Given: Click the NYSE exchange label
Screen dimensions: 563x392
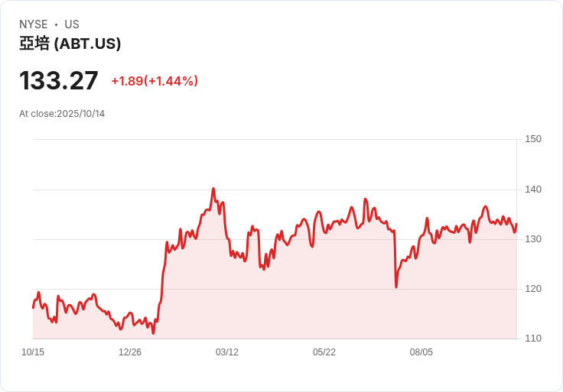Looking at the screenshot, I should [x=33, y=24].
